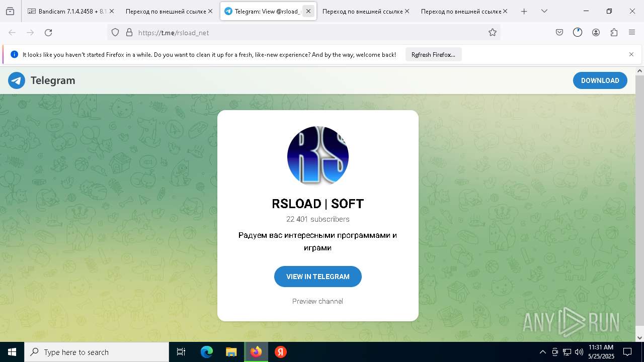Click the channel description text
Screen dimensions: 644x362
pos(318,241)
